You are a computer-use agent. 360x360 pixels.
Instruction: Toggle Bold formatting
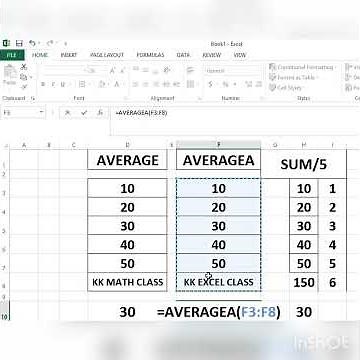click(43, 85)
